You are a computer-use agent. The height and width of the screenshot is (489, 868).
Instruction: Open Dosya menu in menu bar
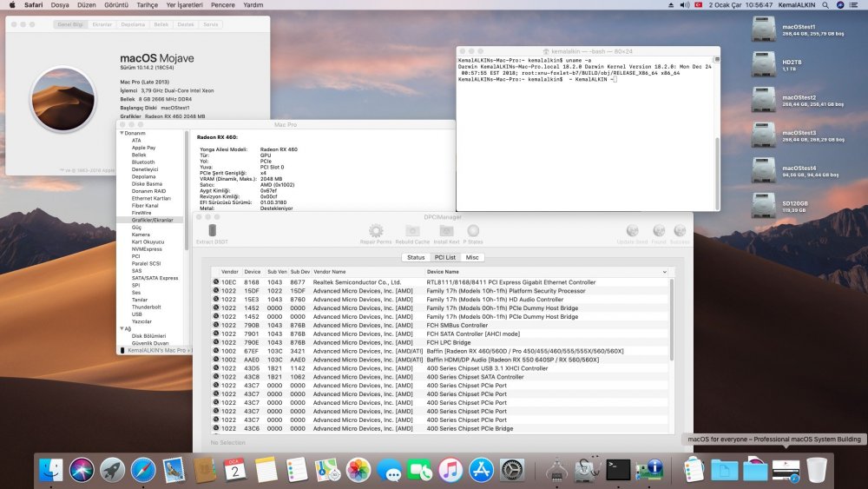coord(60,5)
